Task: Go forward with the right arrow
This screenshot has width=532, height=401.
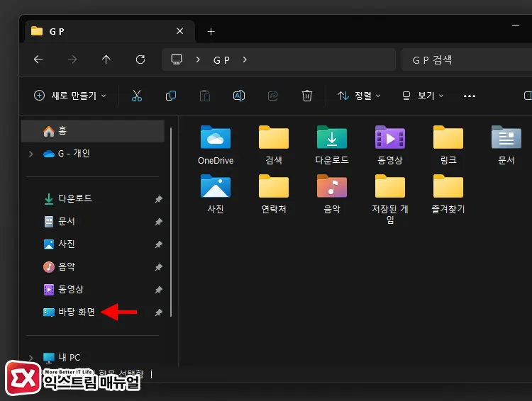Action: [x=72, y=60]
